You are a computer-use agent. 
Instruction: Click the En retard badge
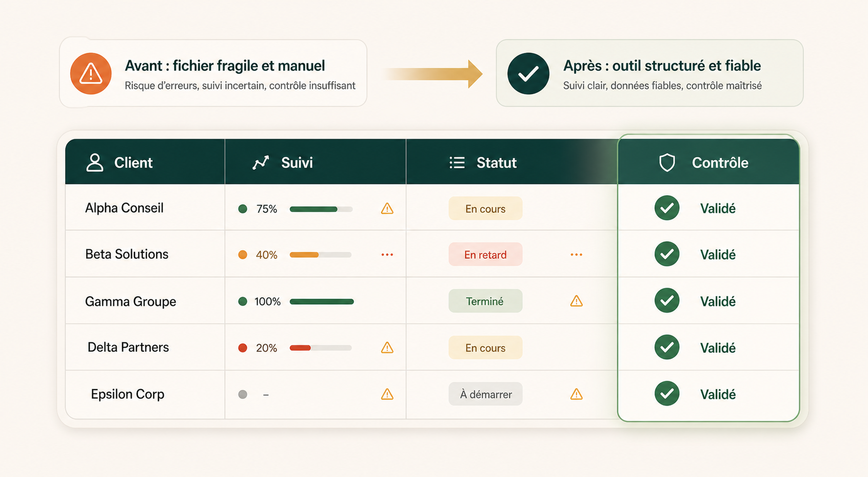click(x=485, y=255)
